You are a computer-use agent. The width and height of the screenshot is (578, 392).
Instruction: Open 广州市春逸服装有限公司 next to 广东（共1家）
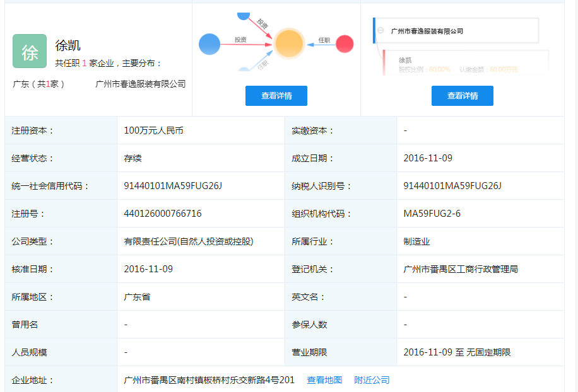pyautogui.click(x=141, y=84)
